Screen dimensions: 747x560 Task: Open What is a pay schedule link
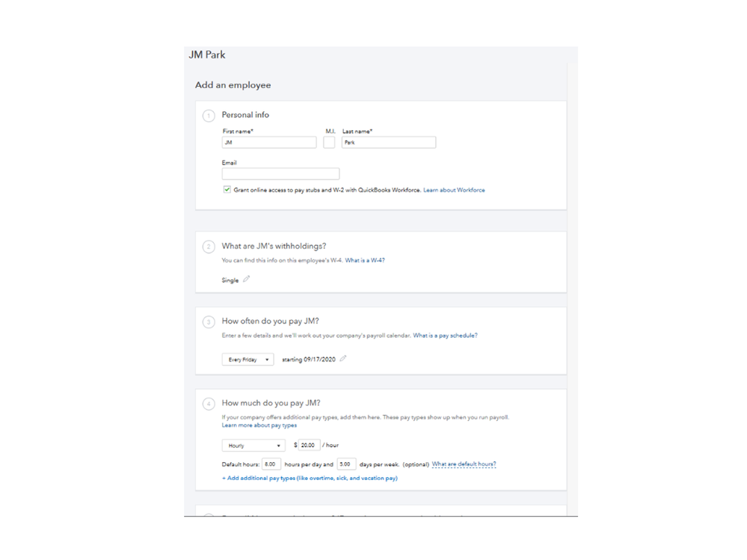point(445,336)
